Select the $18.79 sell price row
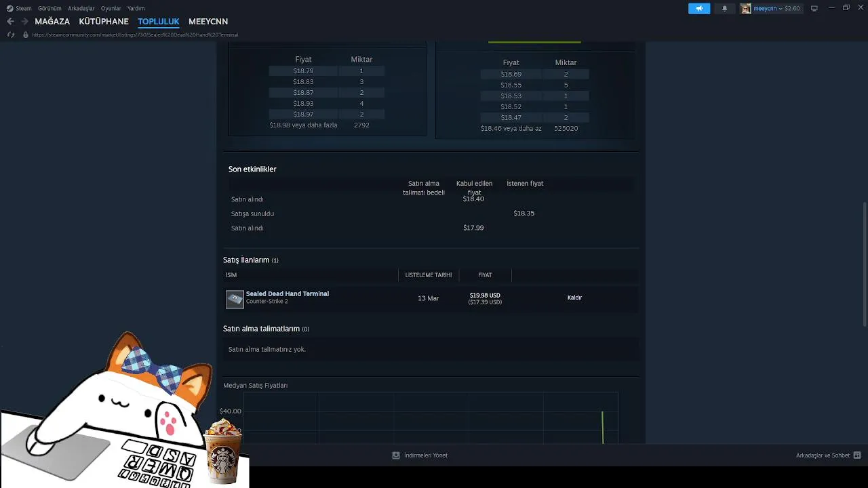The image size is (868, 488). pyautogui.click(x=327, y=70)
